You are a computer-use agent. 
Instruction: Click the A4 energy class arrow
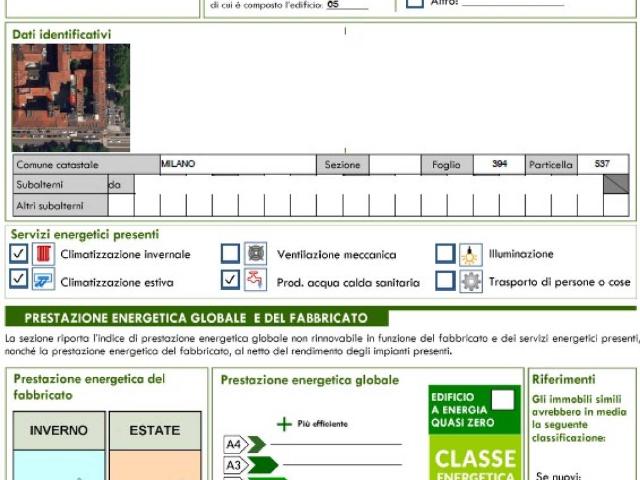point(245,444)
